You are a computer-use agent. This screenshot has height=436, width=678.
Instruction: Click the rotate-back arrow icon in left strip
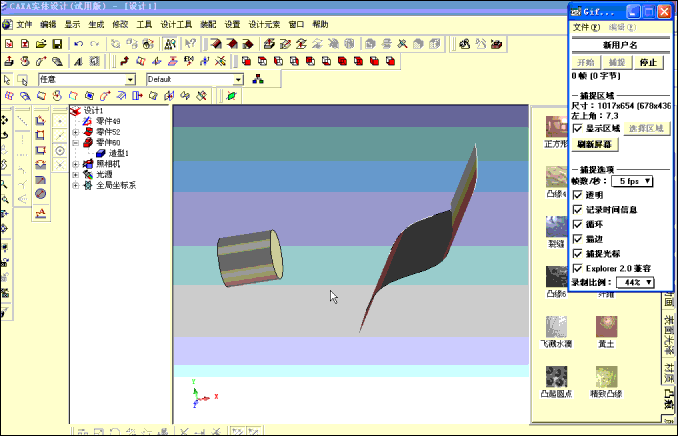(5, 135)
